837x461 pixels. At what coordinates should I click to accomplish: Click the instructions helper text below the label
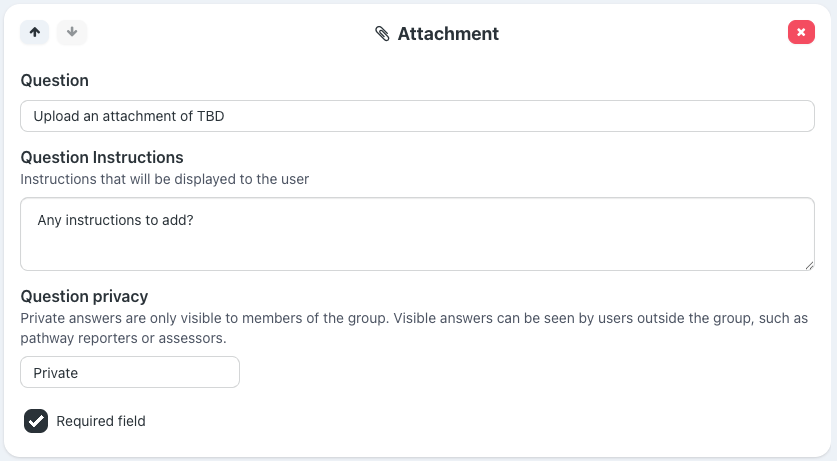tap(165, 179)
